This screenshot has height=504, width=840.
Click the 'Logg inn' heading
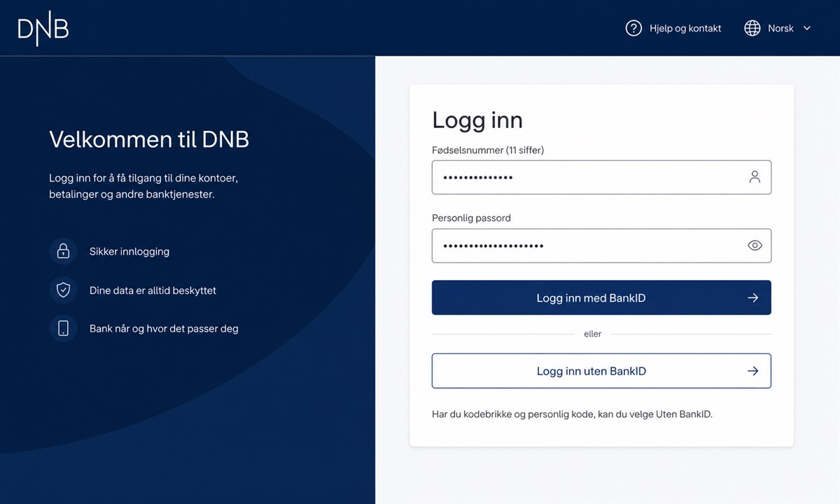click(x=477, y=120)
